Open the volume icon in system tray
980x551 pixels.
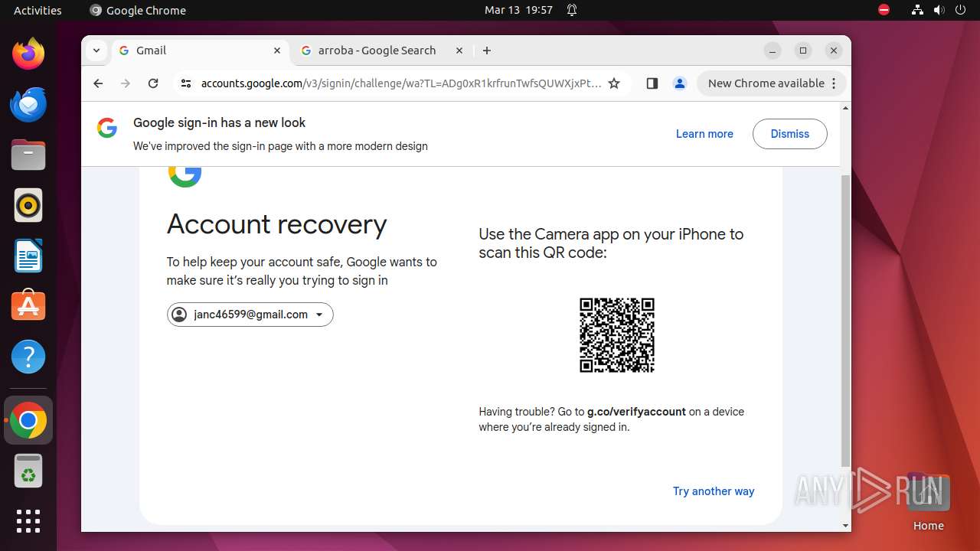click(939, 10)
